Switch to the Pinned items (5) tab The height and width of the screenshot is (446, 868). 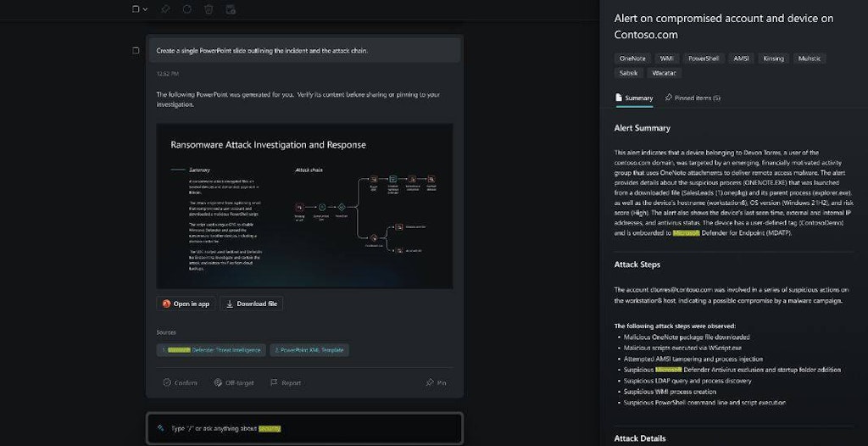coord(693,98)
